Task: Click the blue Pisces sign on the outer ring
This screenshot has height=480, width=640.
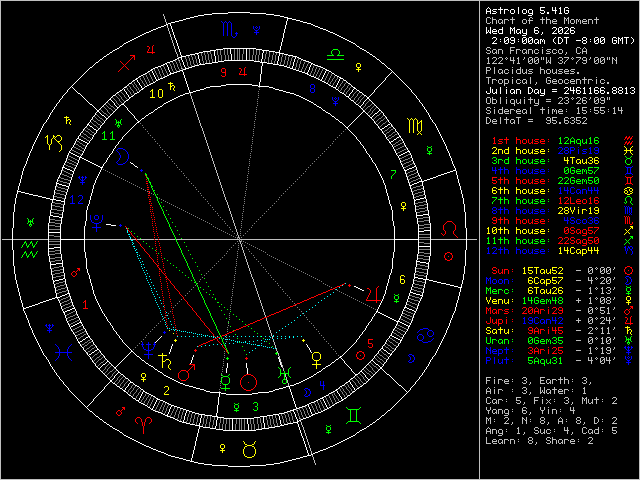Action: [x=64, y=352]
